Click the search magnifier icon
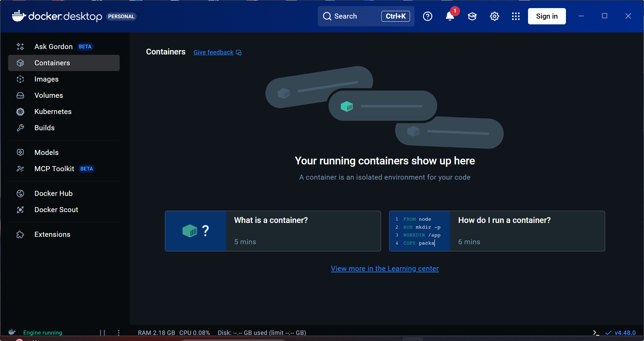Screen dimensions: 644x341 point(327,16)
